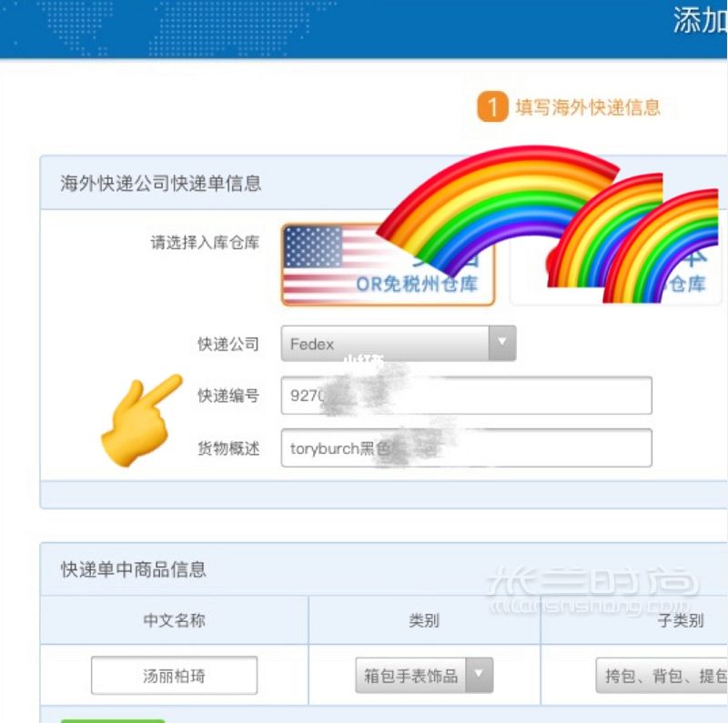Click the 填写海外快递信息 step label
This screenshot has height=723, width=728.
tap(588, 107)
